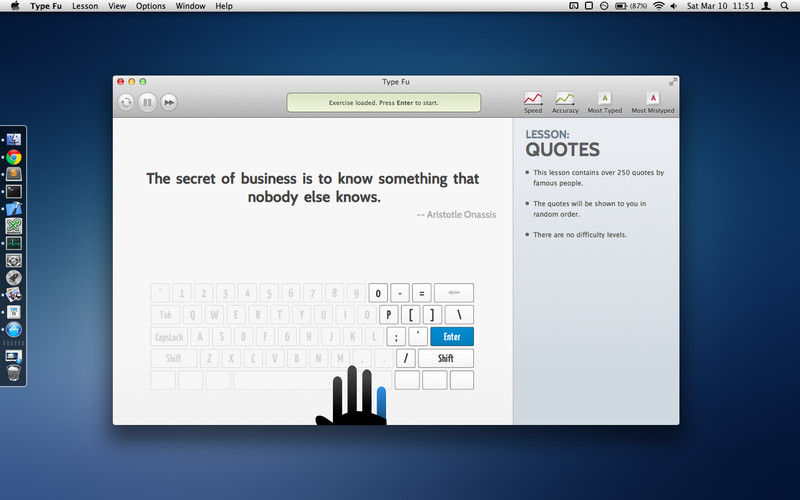Viewport: 800px width, 500px height.
Task: Open the Speed chart
Action: pyautogui.click(x=533, y=102)
